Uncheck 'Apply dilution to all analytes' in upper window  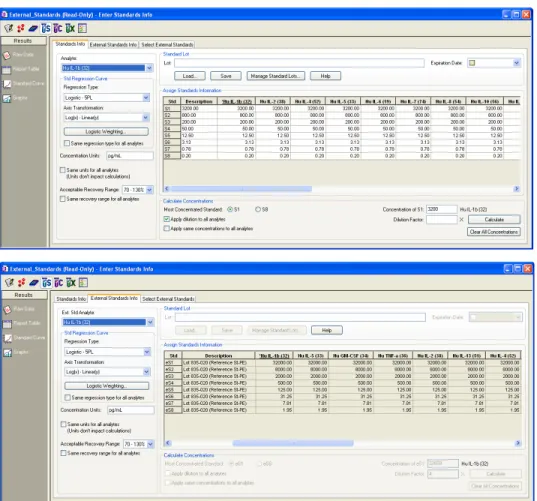[x=166, y=219]
